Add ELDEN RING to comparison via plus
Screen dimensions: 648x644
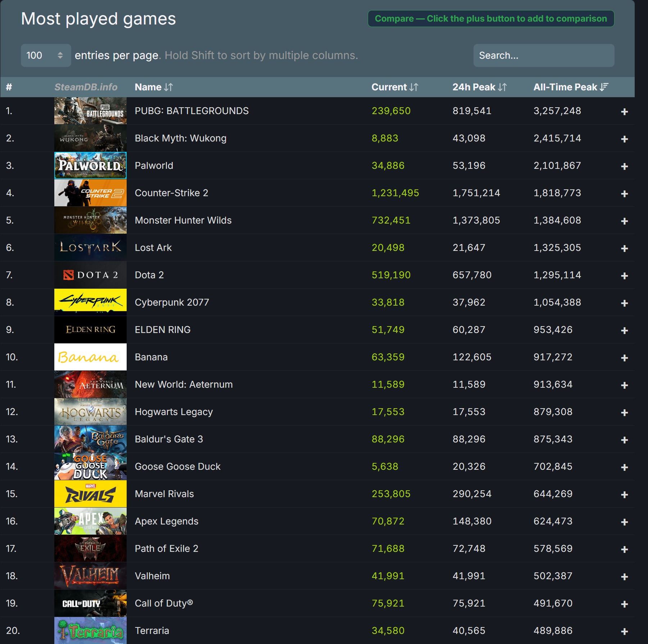[624, 330]
